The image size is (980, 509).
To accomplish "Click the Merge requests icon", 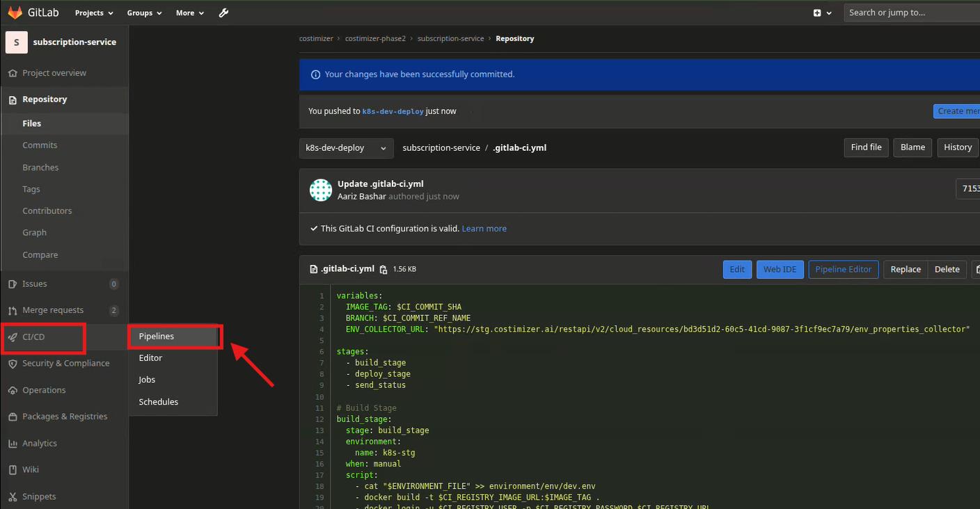I will [x=13, y=310].
